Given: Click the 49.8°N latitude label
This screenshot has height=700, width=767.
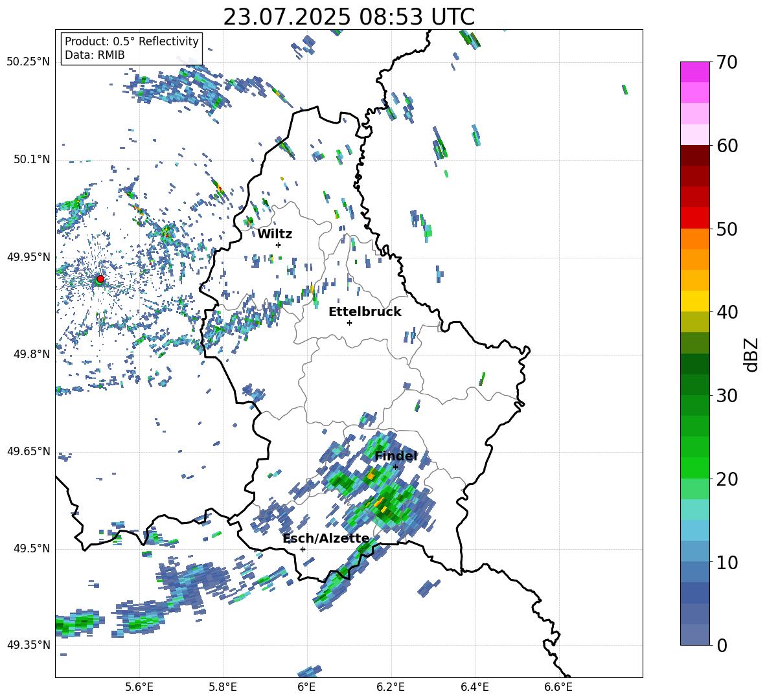Looking at the screenshot, I should [32, 354].
